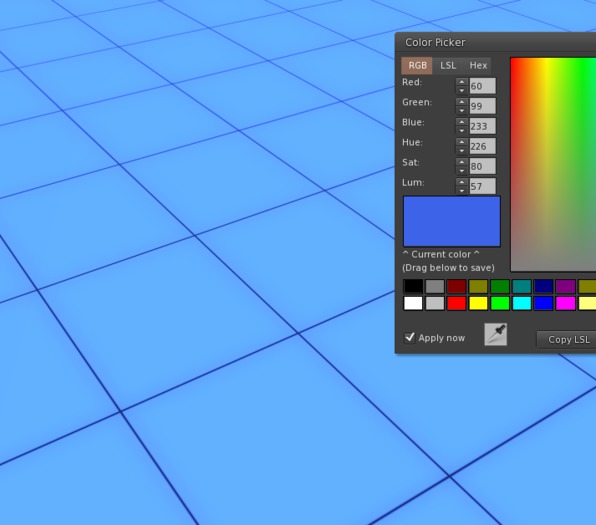Click the large current color preview swatch
The height and width of the screenshot is (525, 596).
click(x=452, y=221)
